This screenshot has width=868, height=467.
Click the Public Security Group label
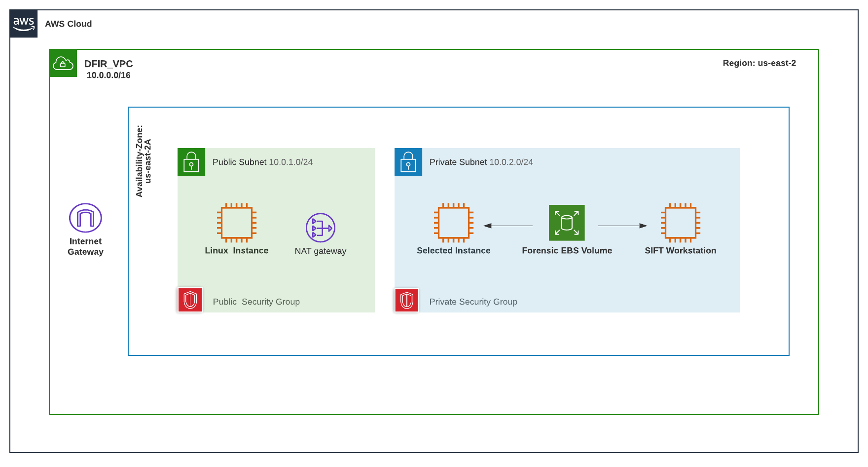(256, 302)
